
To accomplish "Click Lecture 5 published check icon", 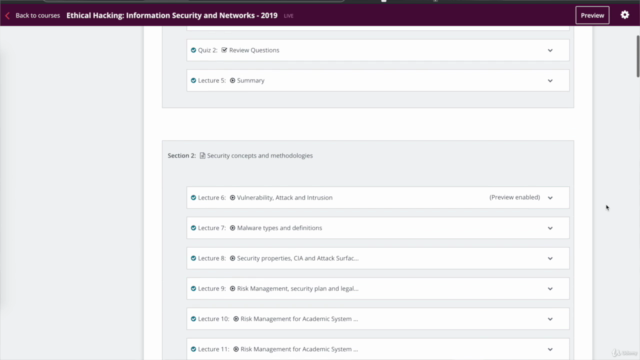I will (x=193, y=80).
